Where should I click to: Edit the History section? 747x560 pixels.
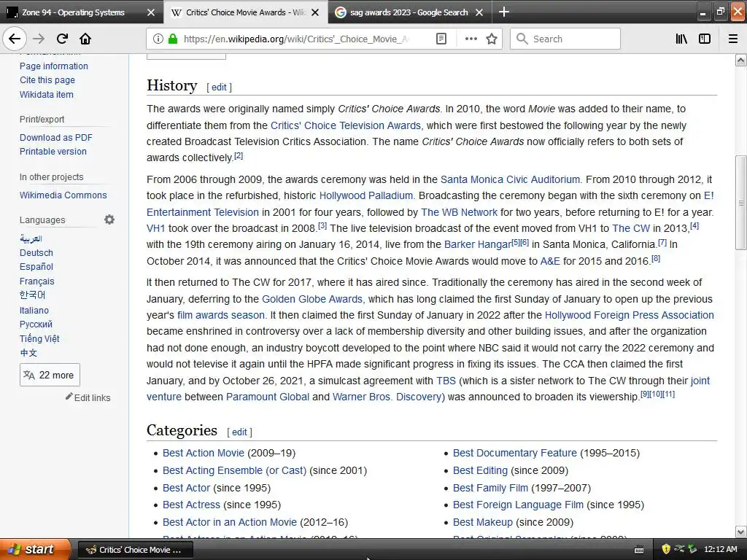pos(219,87)
